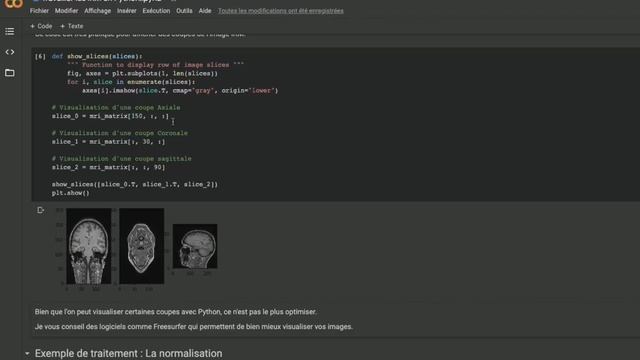The image size is (640, 360).
Task: Click the cell execution count [6]
Action: [40, 56]
